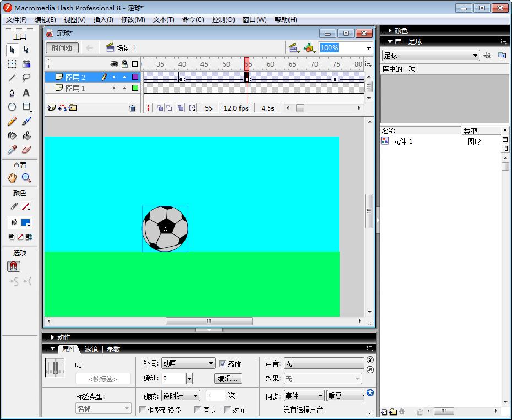The width and height of the screenshot is (512, 420).
Task: Open the 补间 tween type dropdown
Action: [188, 363]
